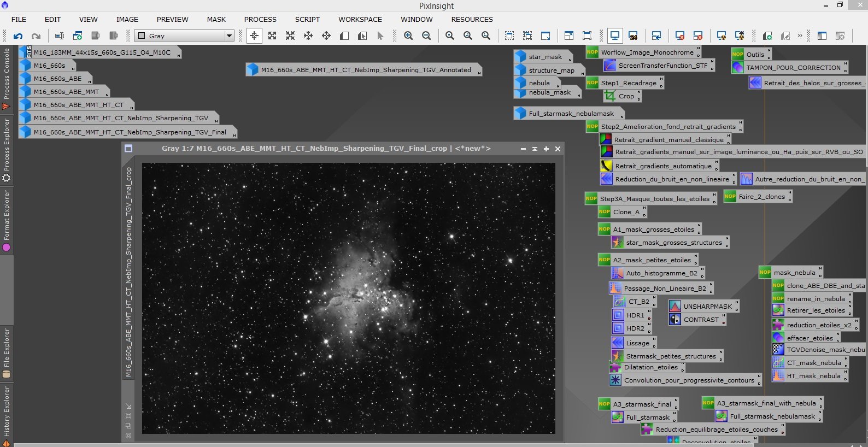
Task: Click the Zoom Out magnifier icon
Action: pos(426,36)
